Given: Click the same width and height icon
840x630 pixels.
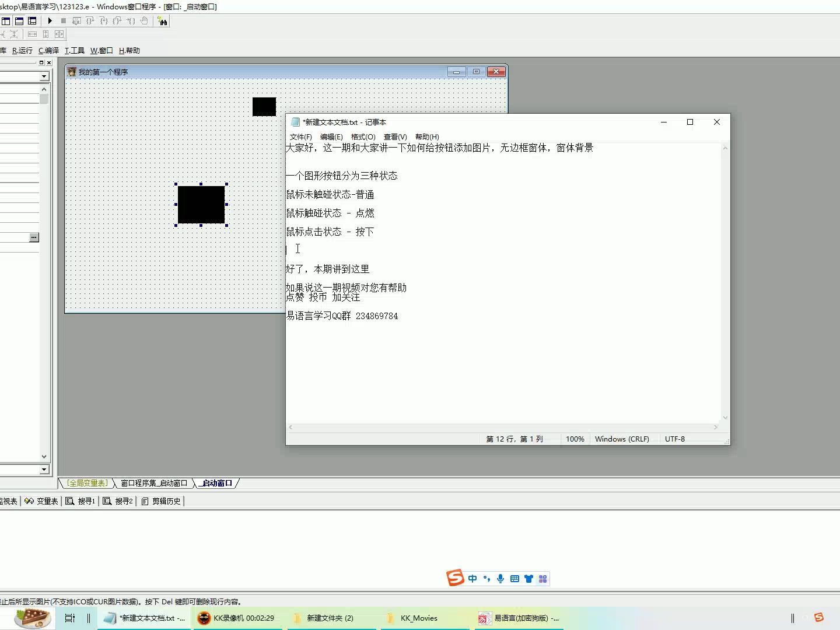Looking at the screenshot, I should 59,34.
